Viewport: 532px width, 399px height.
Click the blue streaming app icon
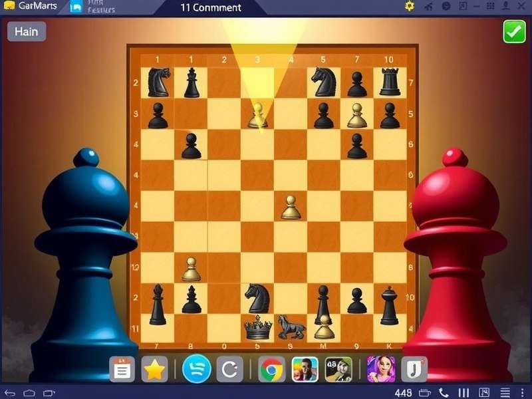click(x=196, y=370)
